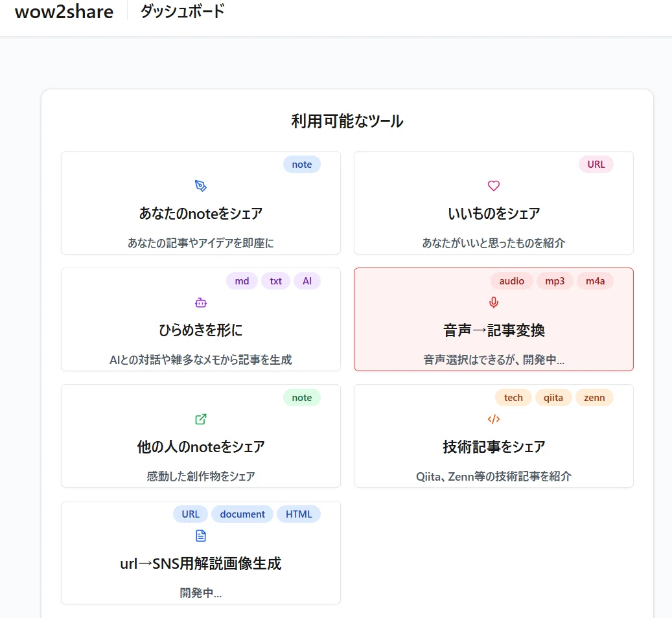Click the AI tag on ひらめきを形に
Viewport: 672px width, 618px height.
[307, 281]
